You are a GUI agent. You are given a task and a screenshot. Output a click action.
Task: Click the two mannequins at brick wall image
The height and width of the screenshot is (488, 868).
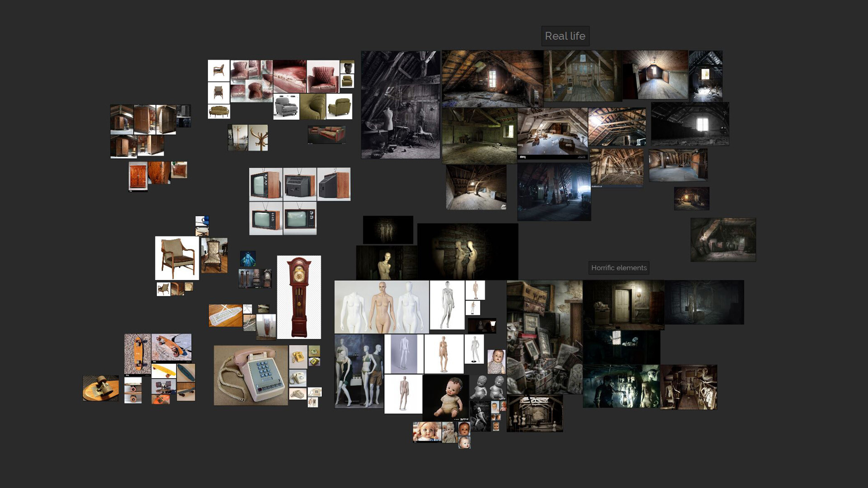[x=467, y=251]
